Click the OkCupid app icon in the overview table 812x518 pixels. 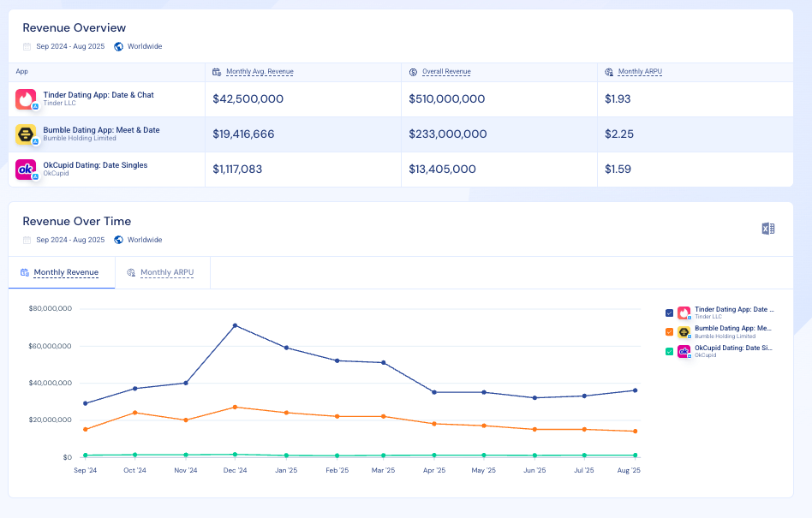pyautogui.click(x=25, y=170)
